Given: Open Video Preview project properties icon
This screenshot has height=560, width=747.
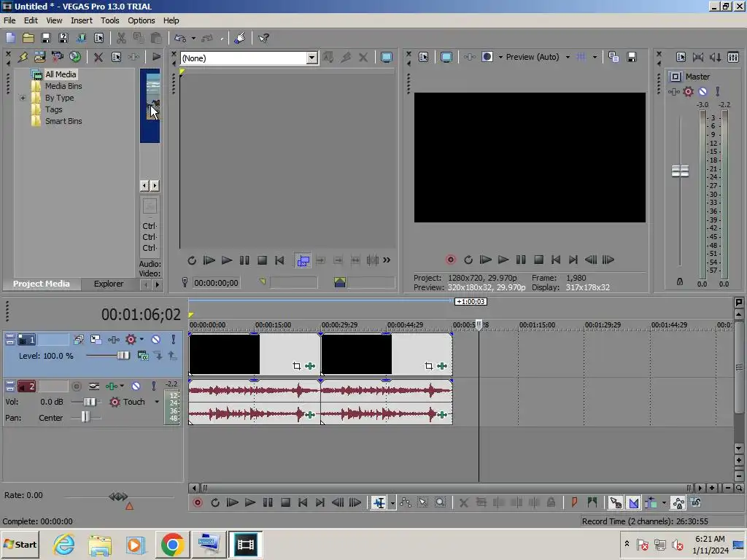Looking at the screenshot, I should [424, 57].
